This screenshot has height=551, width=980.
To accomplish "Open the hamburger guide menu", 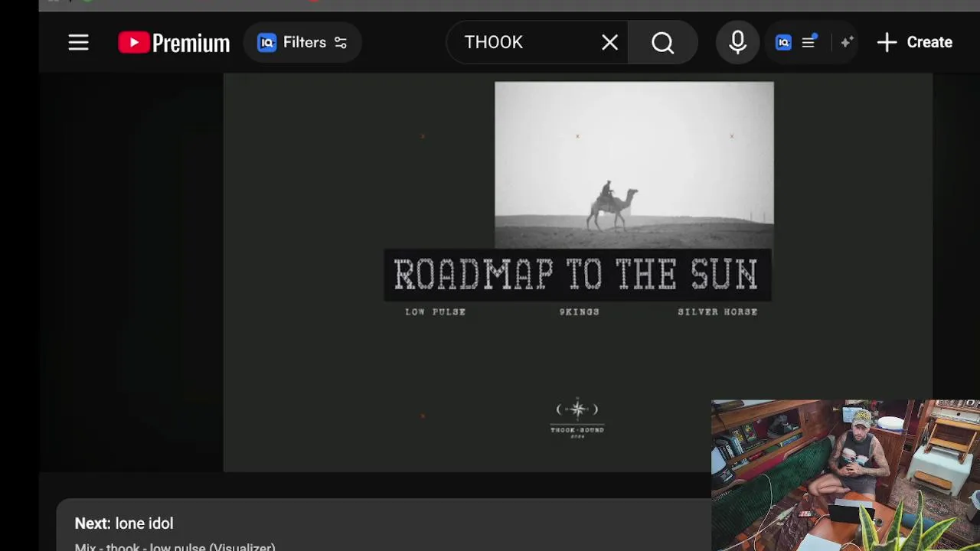I will click(x=78, y=42).
